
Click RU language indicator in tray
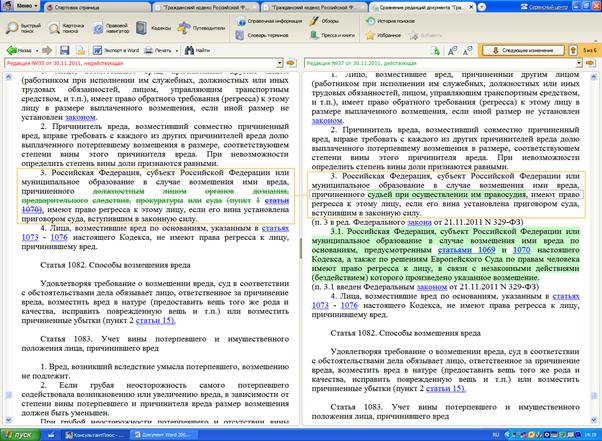click(496, 435)
